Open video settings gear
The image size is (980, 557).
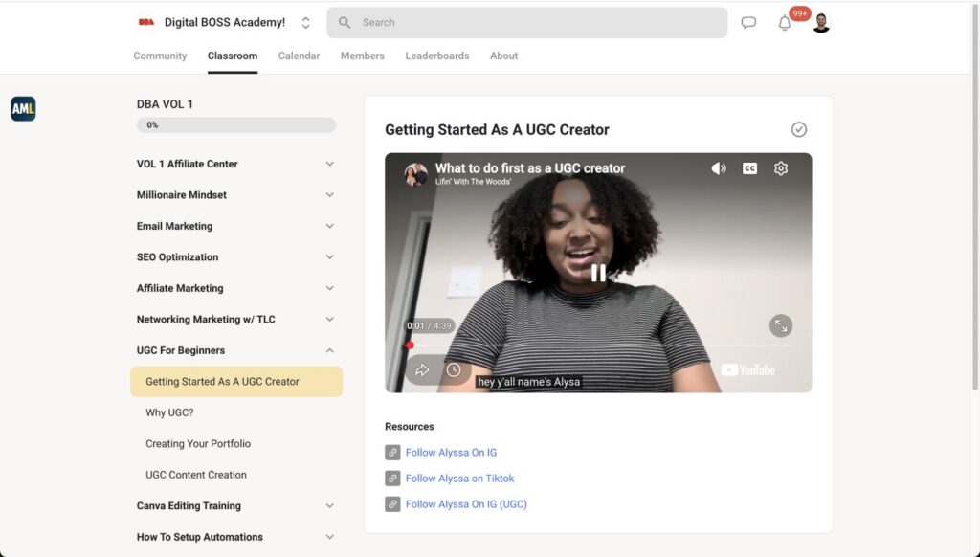(x=781, y=168)
